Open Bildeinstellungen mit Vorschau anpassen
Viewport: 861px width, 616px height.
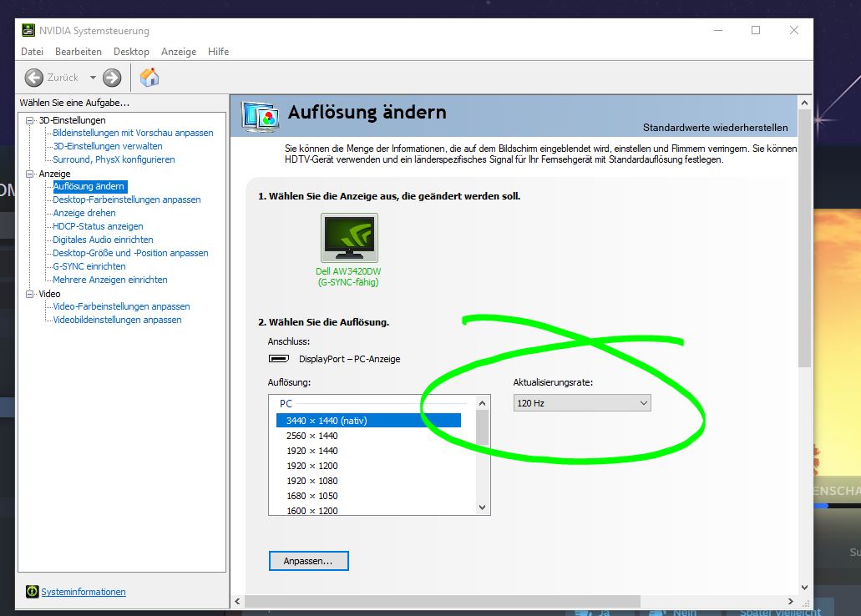coord(133,133)
